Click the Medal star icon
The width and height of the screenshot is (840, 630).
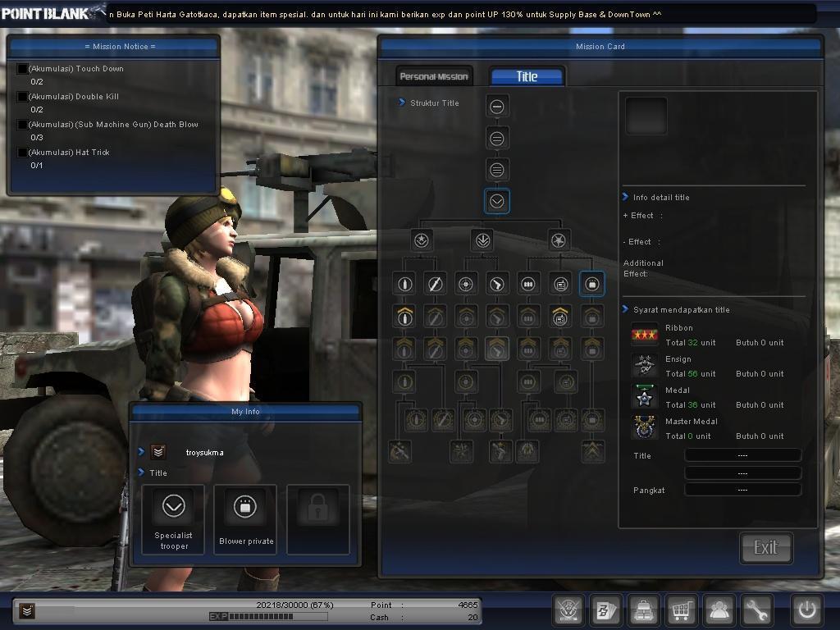[644, 398]
